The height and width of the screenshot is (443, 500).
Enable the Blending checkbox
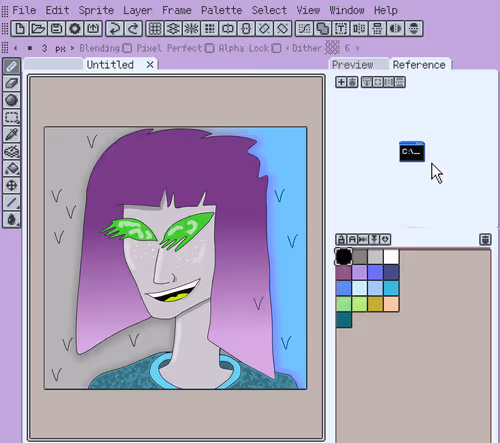(x=127, y=48)
